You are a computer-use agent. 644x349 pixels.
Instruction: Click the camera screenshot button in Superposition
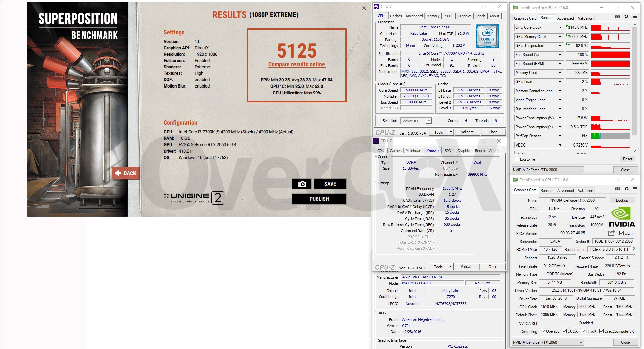(x=302, y=184)
